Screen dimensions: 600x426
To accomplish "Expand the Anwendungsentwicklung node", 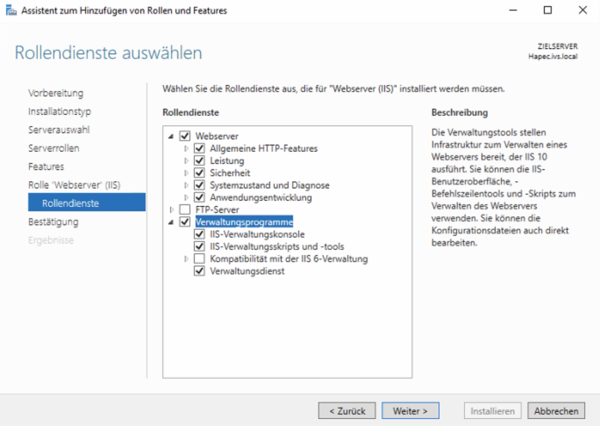I will click(186, 197).
